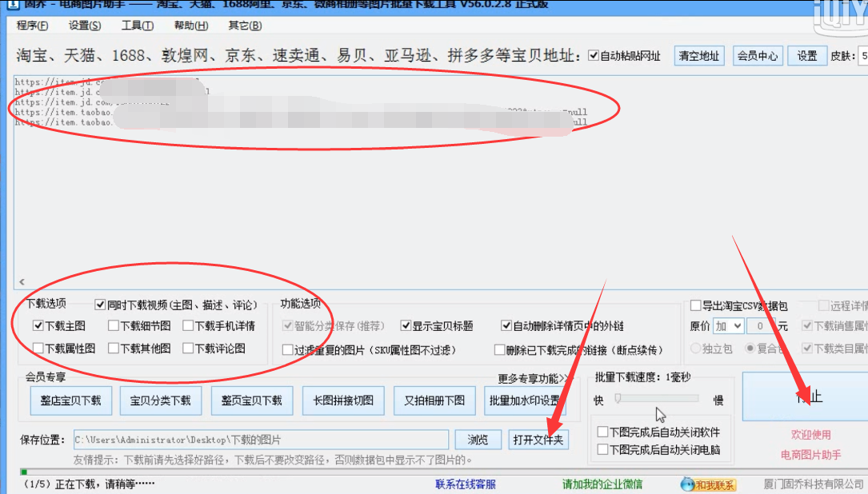Click the 浏览 button

click(x=478, y=440)
